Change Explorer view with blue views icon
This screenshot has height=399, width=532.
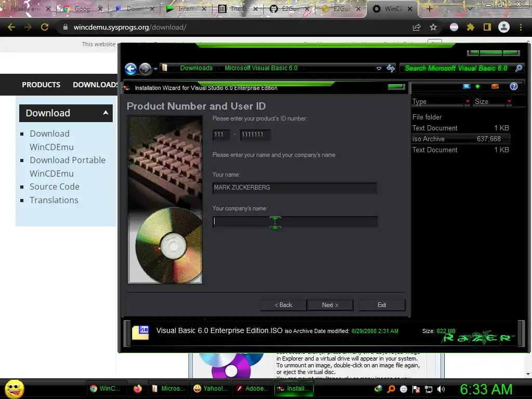[467, 87]
